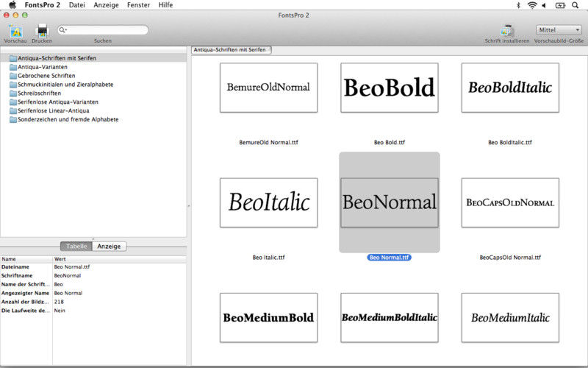
Task: Click the Drucken printer icon
Action: (x=42, y=31)
